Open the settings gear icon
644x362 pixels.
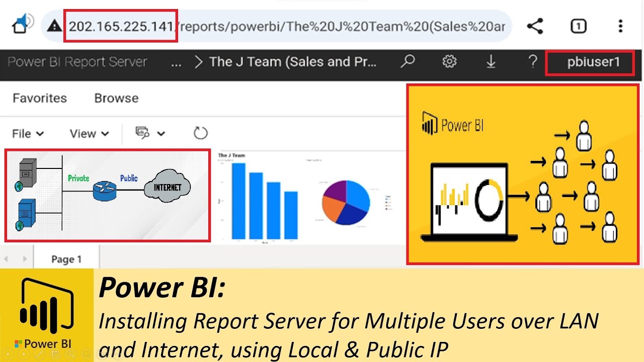449,61
